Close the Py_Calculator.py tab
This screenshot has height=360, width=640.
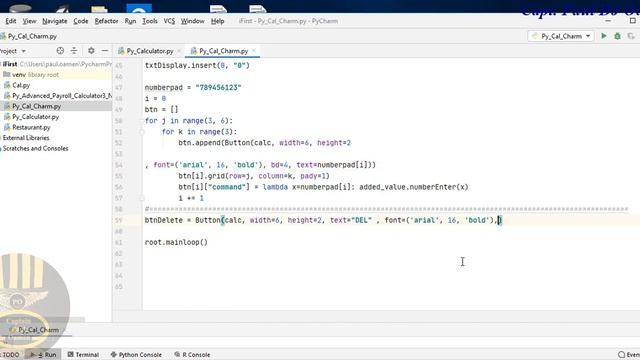179,51
